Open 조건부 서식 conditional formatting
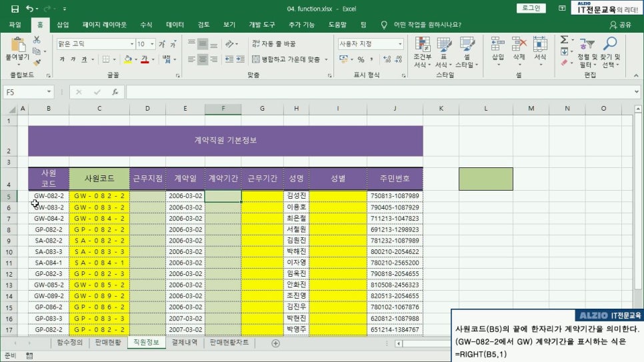644x362 pixels. (x=422, y=52)
